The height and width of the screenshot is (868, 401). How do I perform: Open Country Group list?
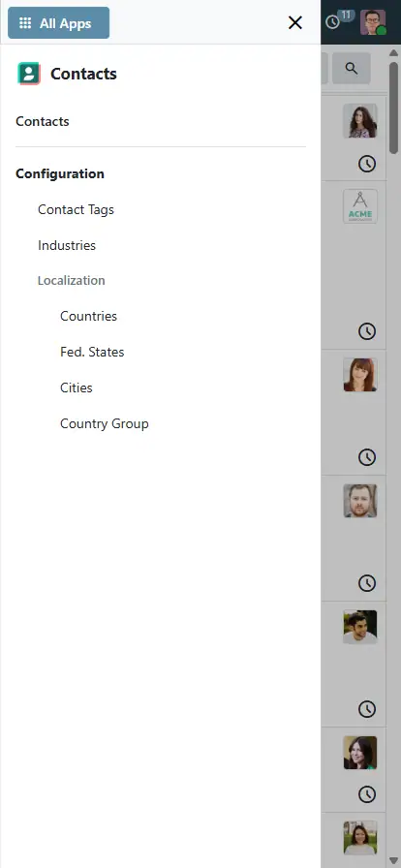point(105,423)
